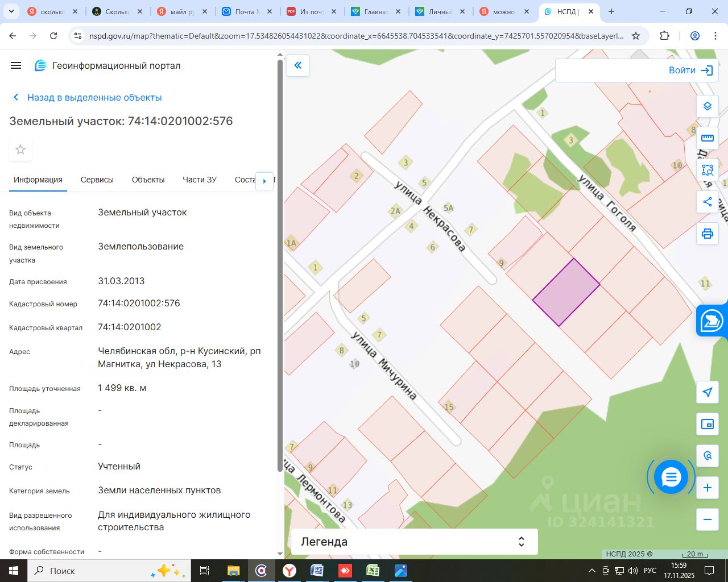Screen dimensions: 728x582
Task: Collapse the left information panel
Action: [x=297, y=65]
